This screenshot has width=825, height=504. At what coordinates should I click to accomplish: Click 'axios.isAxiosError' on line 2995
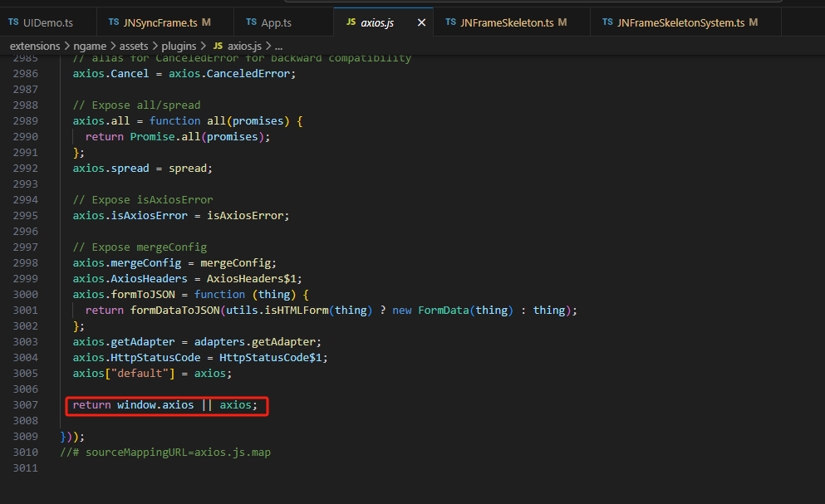click(x=130, y=216)
